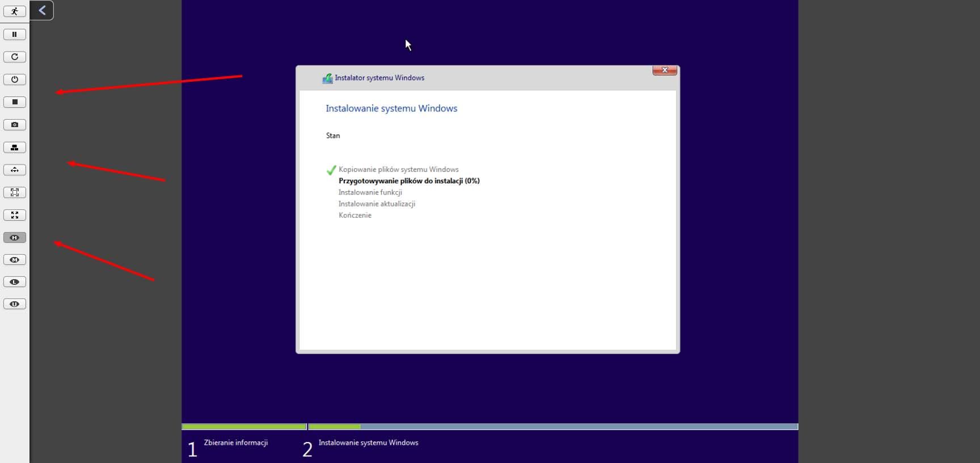Switch to the U quality button
This screenshot has width=980, height=463.
click(15, 304)
